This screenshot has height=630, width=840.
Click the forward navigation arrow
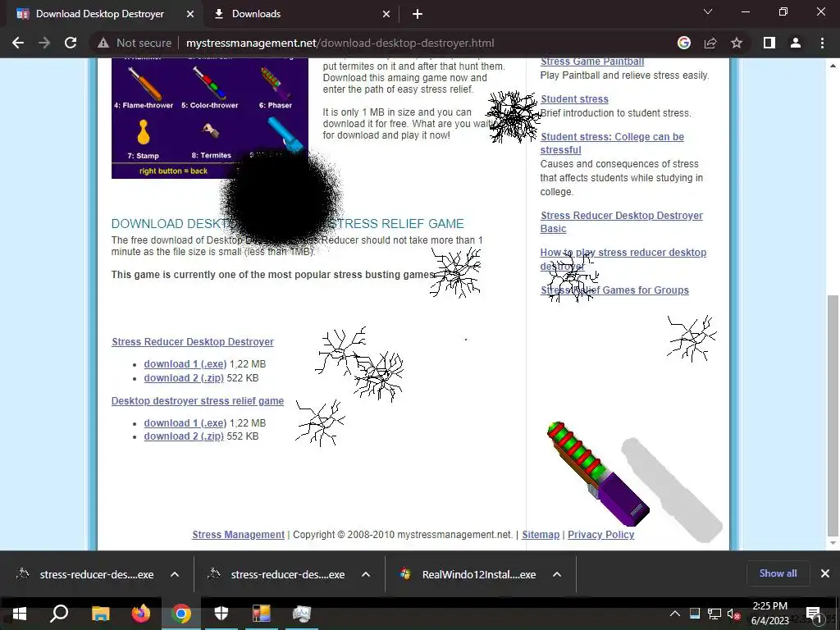[x=44, y=43]
